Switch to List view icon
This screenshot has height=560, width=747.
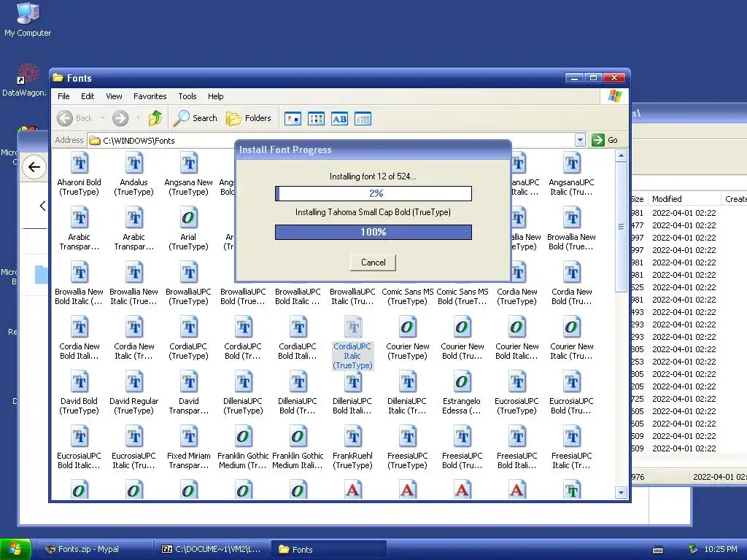pyautogui.click(x=316, y=119)
